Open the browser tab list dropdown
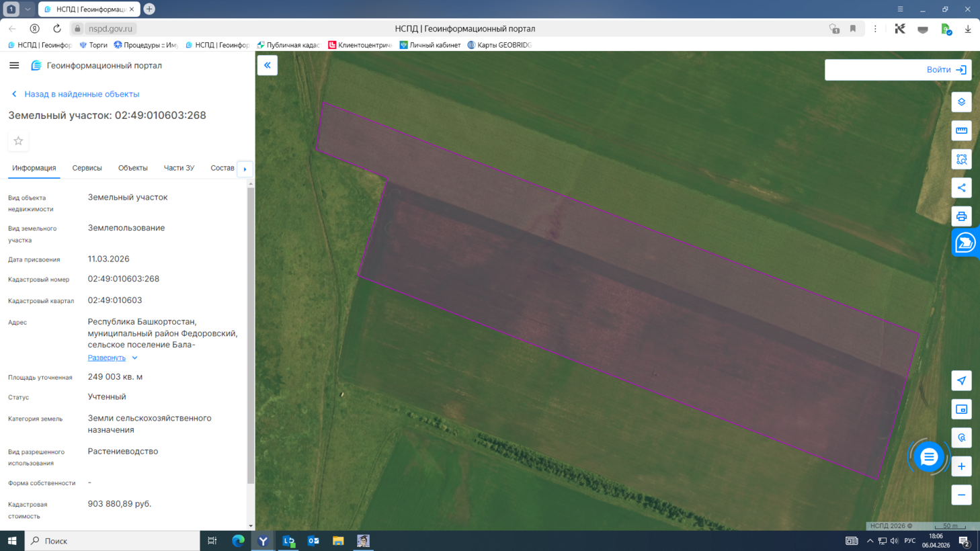 pyautogui.click(x=28, y=9)
